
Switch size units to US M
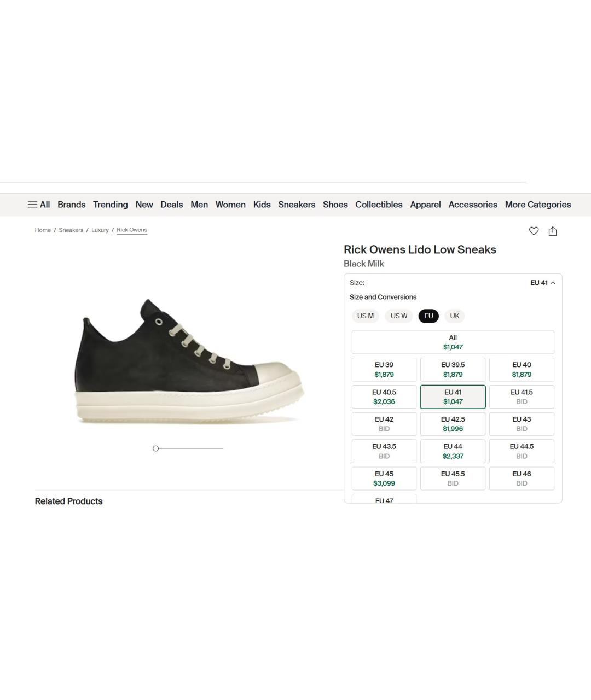[366, 316]
